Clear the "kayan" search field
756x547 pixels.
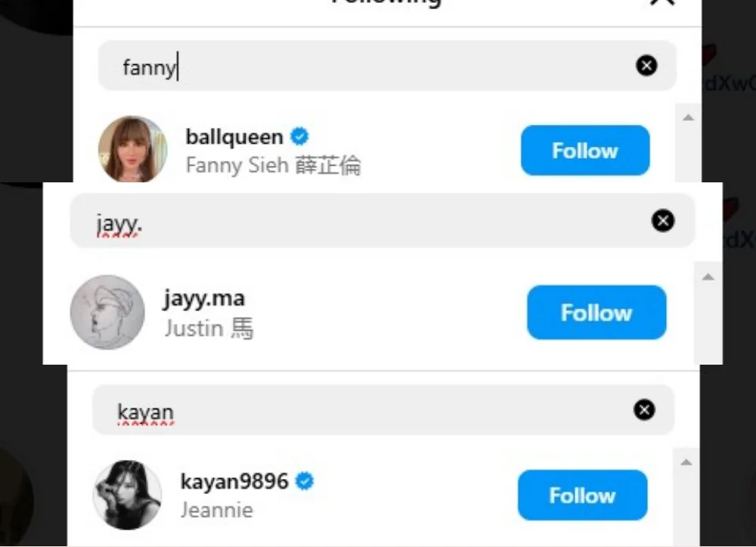[x=644, y=410]
